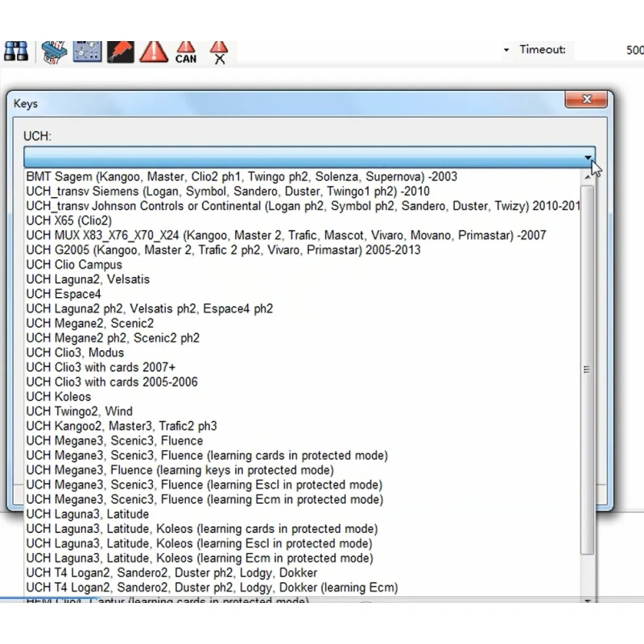Screen dimensions: 644x644
Task: Open the chip programmer icon in toolbar
Action: pyautogui.click(x=54, y=52)
